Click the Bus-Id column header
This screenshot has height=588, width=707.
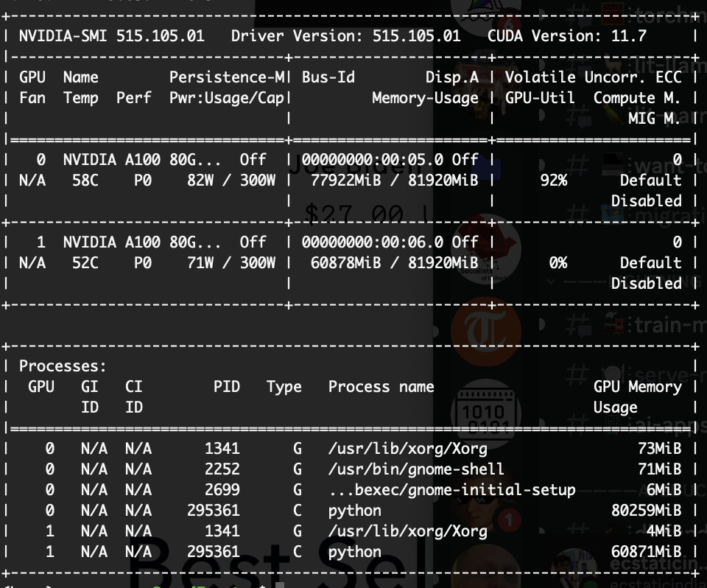pyautogui.click(x=328, y=77)
